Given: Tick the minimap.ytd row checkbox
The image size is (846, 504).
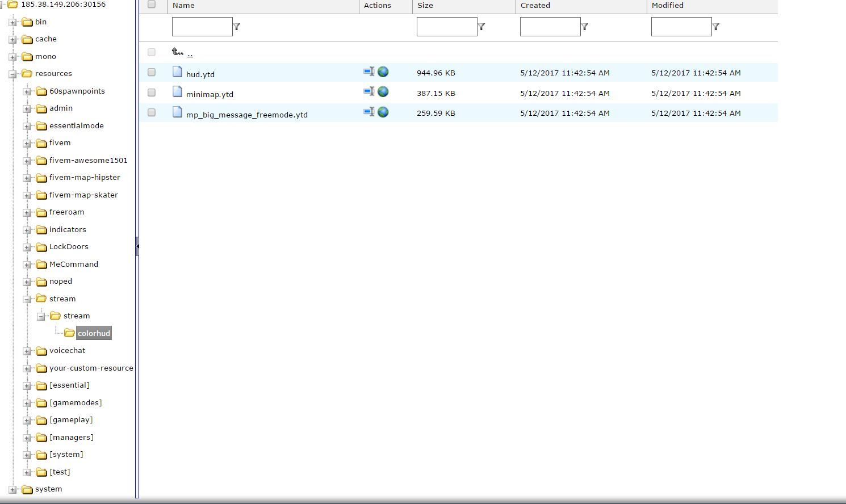Looking at the screenshot, I should click(x=152, y=93).
